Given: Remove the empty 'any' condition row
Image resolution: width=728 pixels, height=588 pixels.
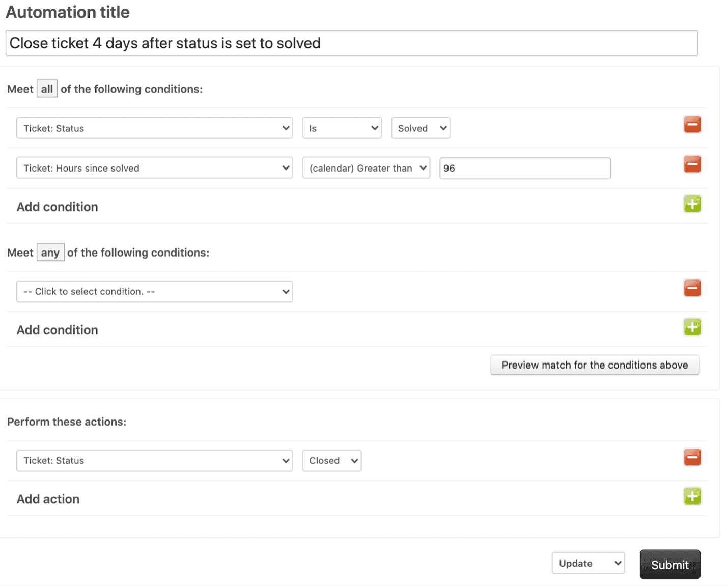Looking at the screenshot, I should tap(692, 288).
